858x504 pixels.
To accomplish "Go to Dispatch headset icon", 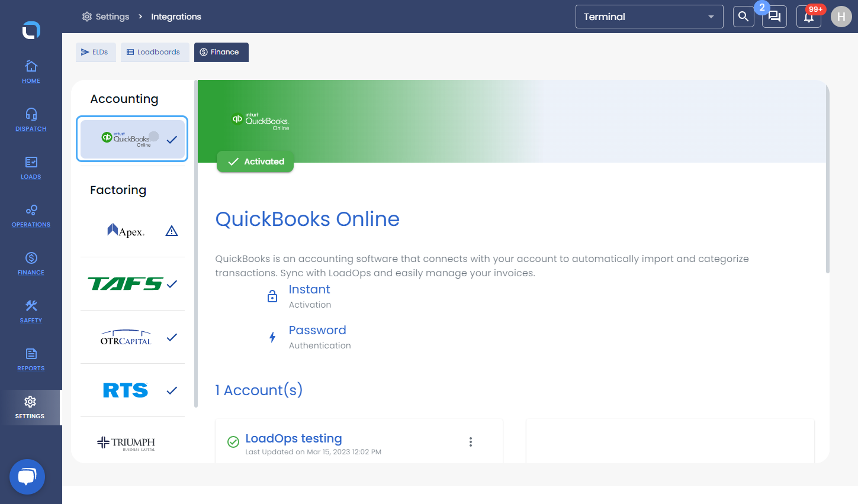I will pos(31,114).
